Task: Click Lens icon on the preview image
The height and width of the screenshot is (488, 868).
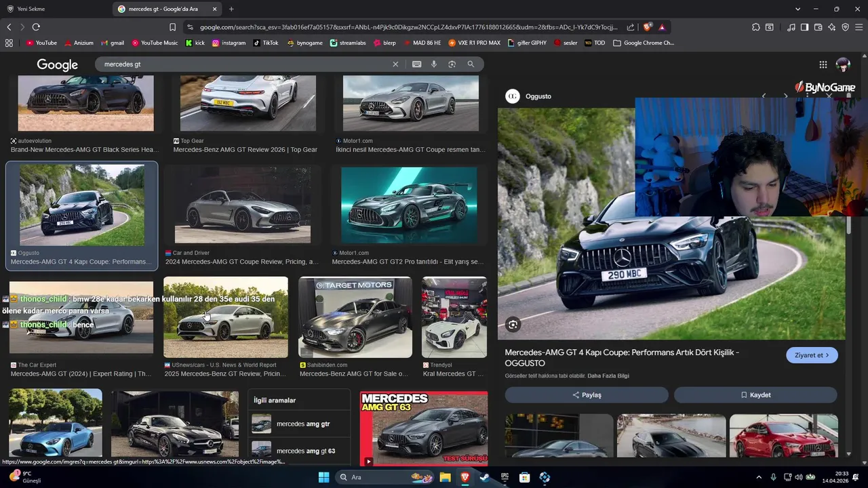Action: (513, 325)
